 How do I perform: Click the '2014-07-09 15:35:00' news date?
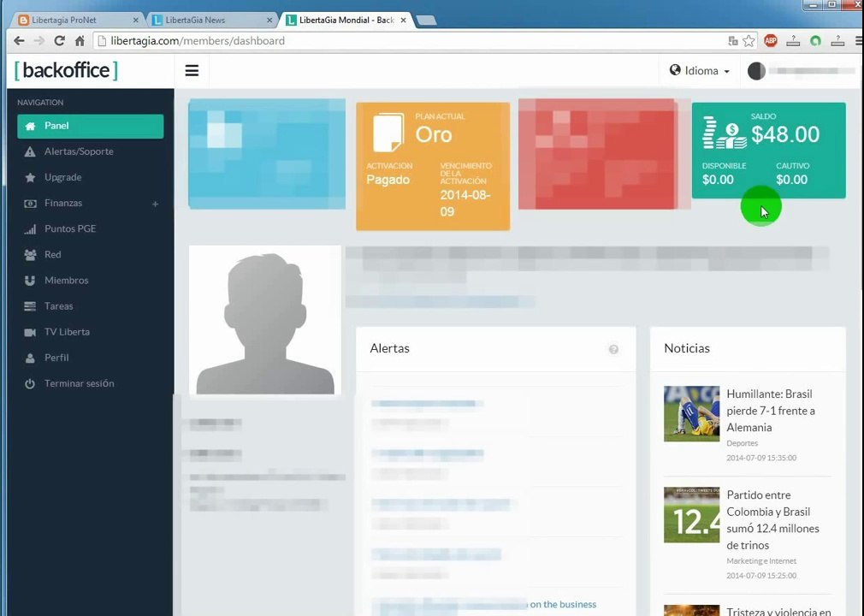click(x=761, y=458)
